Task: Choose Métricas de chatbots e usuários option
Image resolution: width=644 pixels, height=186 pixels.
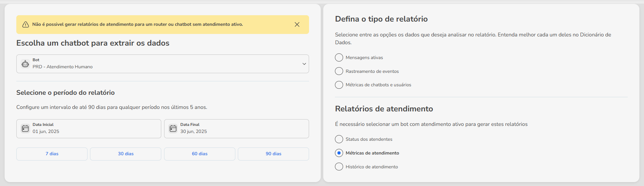Action: point(339,85)
